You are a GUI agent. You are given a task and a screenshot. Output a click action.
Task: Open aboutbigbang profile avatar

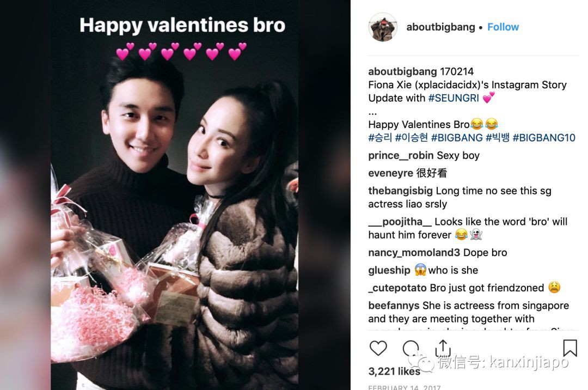pos(383,27)
